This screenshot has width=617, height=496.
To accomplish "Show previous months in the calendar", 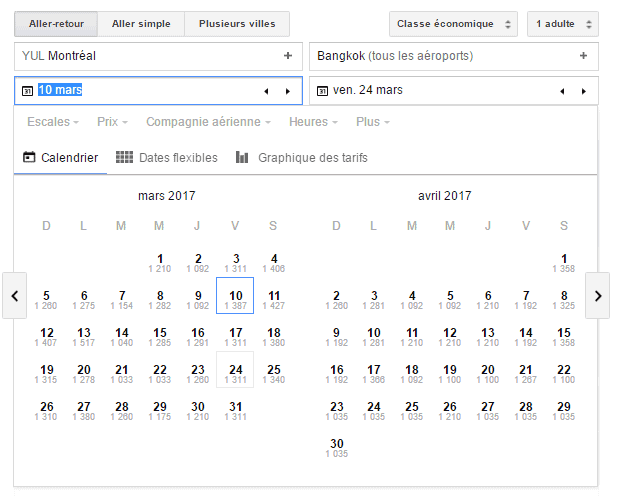I will point(14,296).
